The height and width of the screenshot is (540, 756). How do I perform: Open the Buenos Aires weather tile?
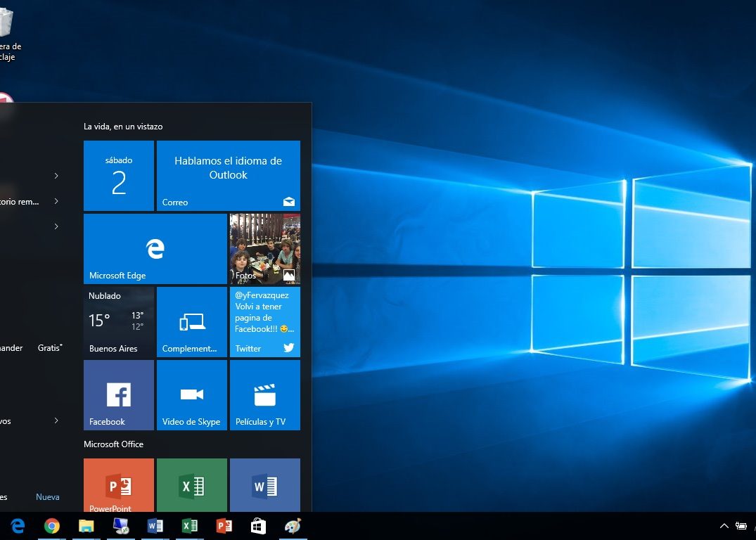click(118, 321)
